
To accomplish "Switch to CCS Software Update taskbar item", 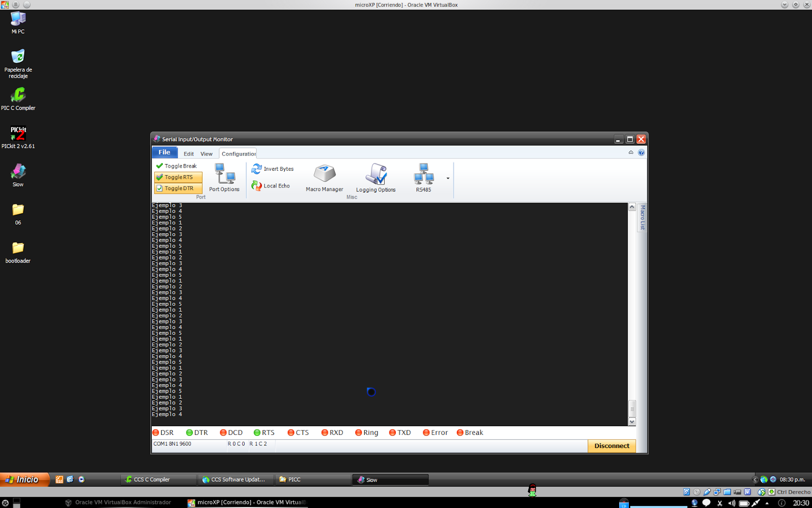I will pos(236,480).
